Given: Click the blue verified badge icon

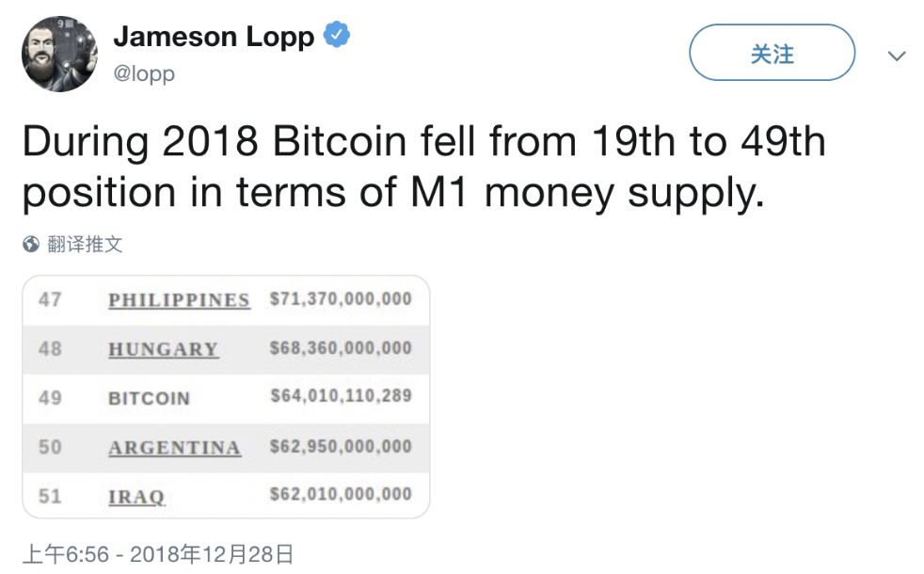Looking at the screenshot, I should pos(338,36).
